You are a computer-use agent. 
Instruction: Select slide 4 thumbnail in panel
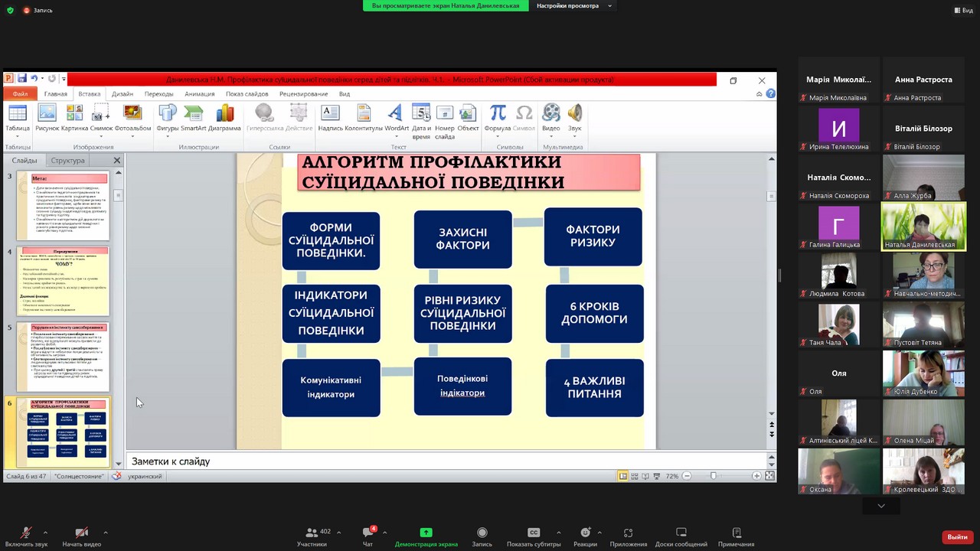point(63,281)
